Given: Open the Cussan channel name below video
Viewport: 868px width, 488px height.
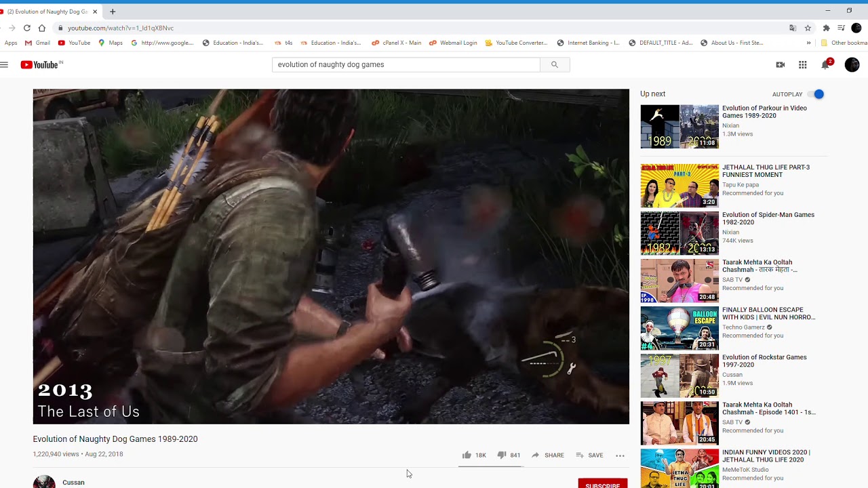Looking at the screenshot, I should tap(73, 483).
